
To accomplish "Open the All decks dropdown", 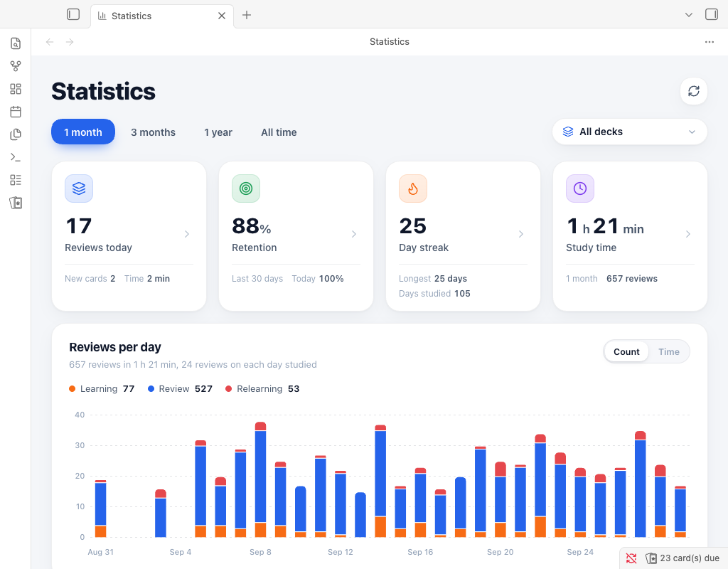I will click(630, 132).
